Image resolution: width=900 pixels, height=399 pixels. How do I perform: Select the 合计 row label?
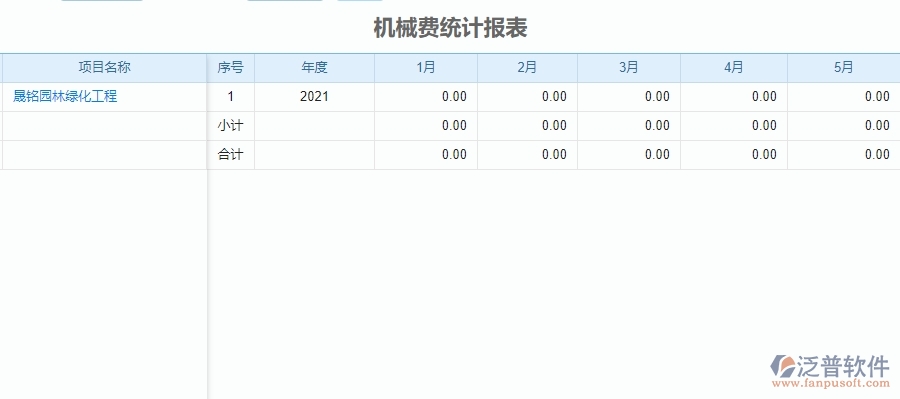point(231,154)
